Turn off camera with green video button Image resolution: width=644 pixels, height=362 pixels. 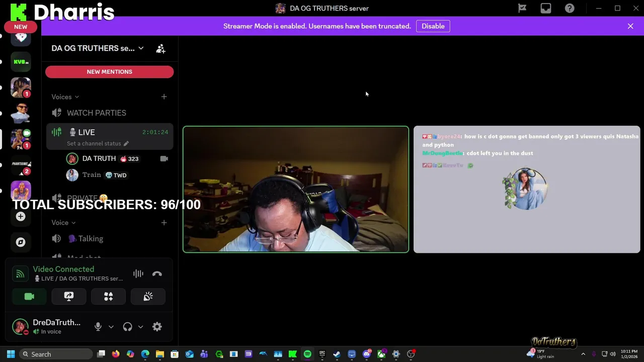[x=29, y=296]
